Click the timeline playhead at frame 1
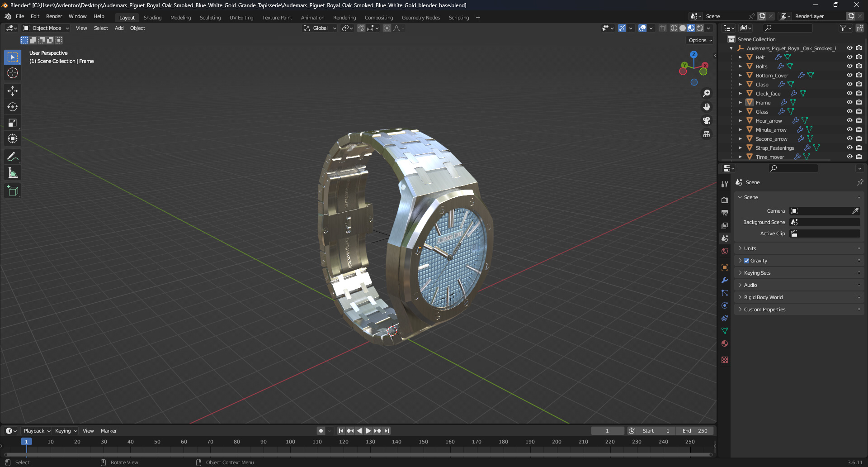Viewport: 868px width, 467px height. 26,442
